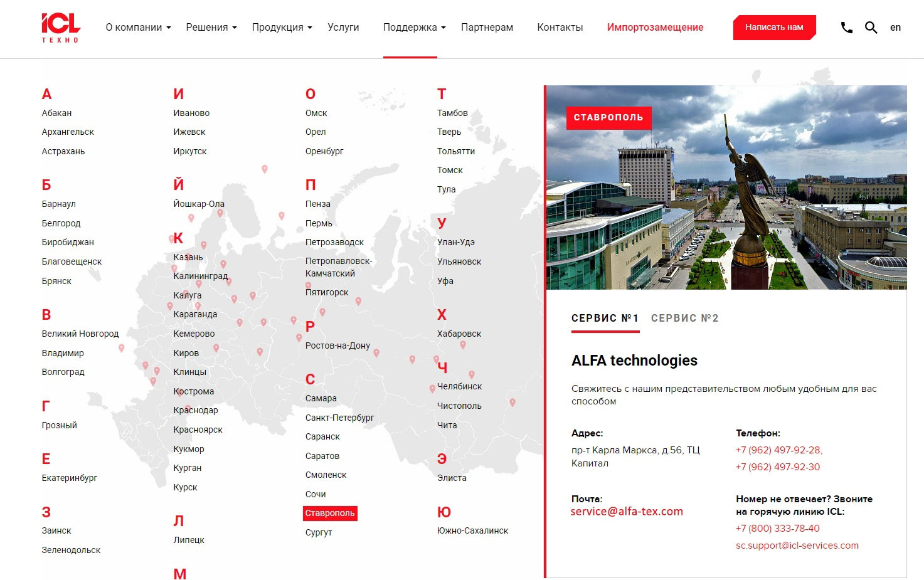Image resolution: width=924 pixels, height=580 pixels.
Task: Expand the О компании dropdown
Action: pos(138,28)
